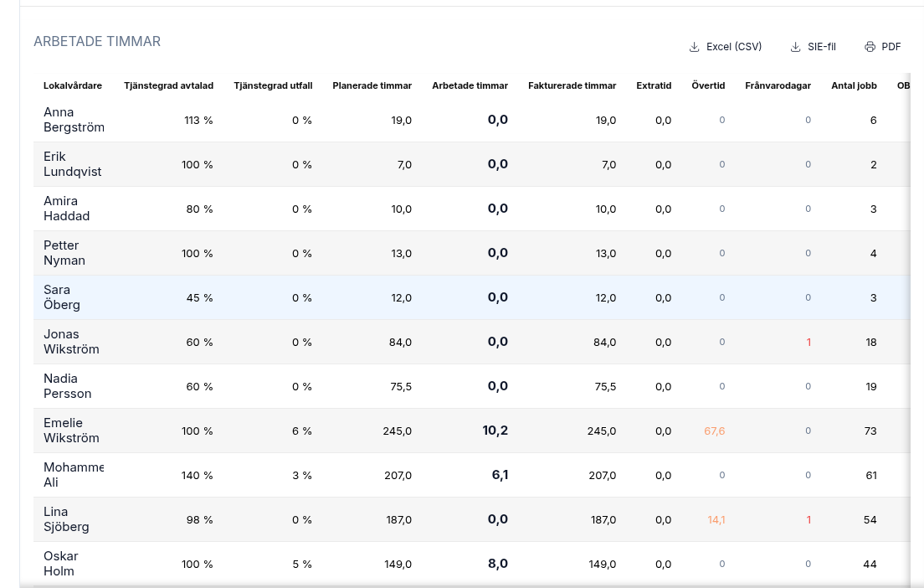Click the PDF printer icon
The width and height of the screenshot is (924, 588).
point(870,47)
